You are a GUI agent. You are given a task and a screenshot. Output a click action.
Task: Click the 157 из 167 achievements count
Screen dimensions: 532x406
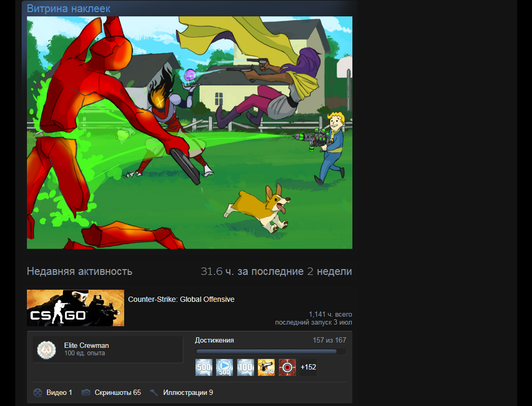pos(330,340)
